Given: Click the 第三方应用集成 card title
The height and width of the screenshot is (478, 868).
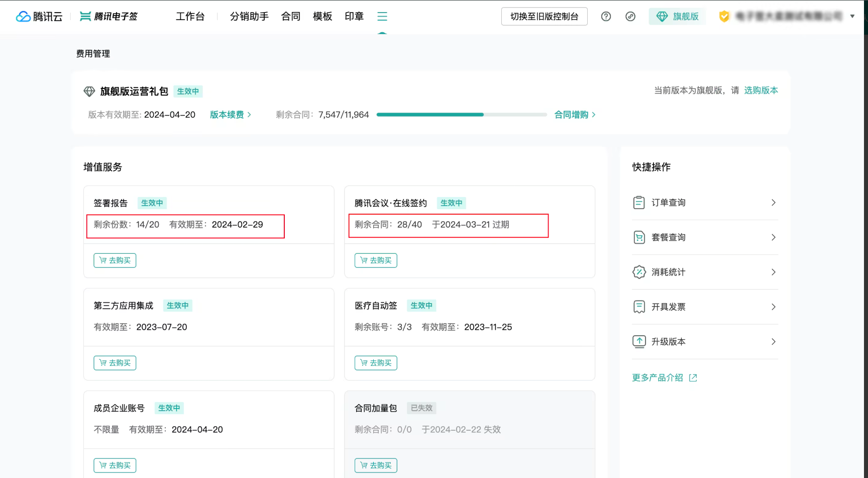Looking at the screenshot, I should pyautogui.click(x=124, y=306).
